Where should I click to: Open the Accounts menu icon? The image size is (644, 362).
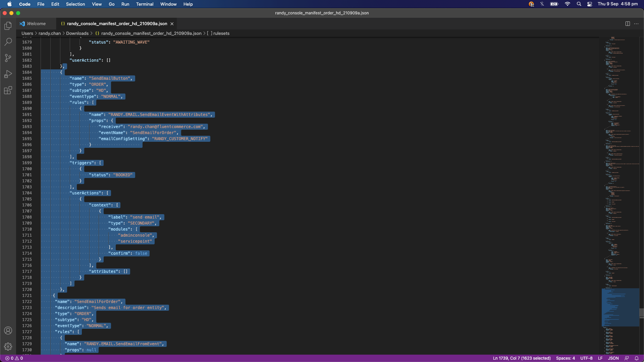8,330
